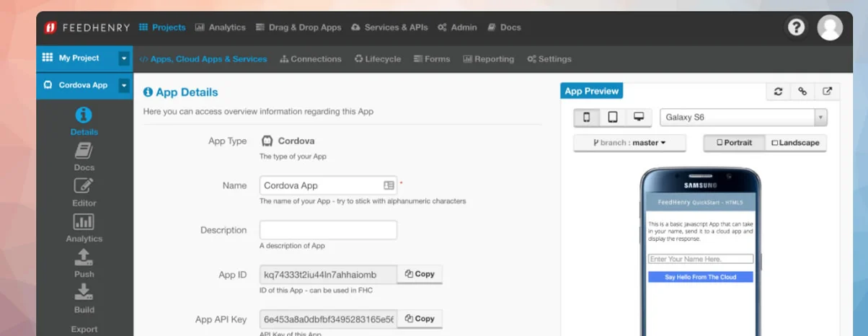Click the FeedHenry logo
The width and height of the screenshot is (868, 336).
pos(87,27)
